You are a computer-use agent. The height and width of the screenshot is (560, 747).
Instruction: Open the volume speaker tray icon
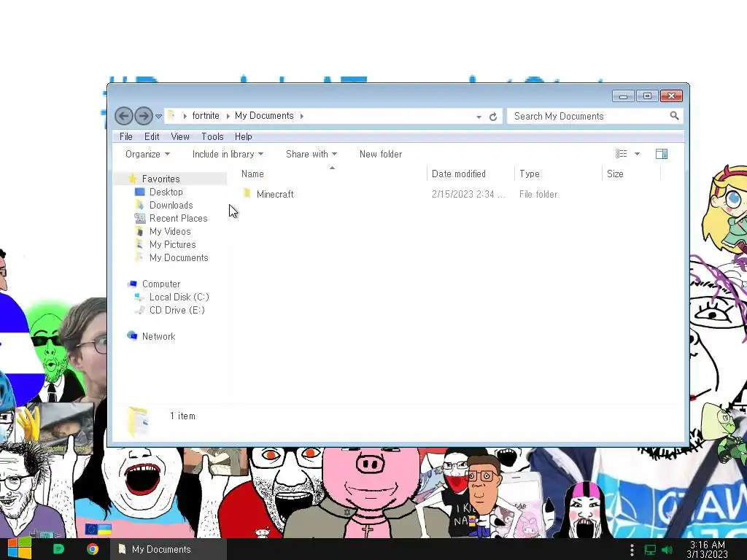(x=667, y=550)
